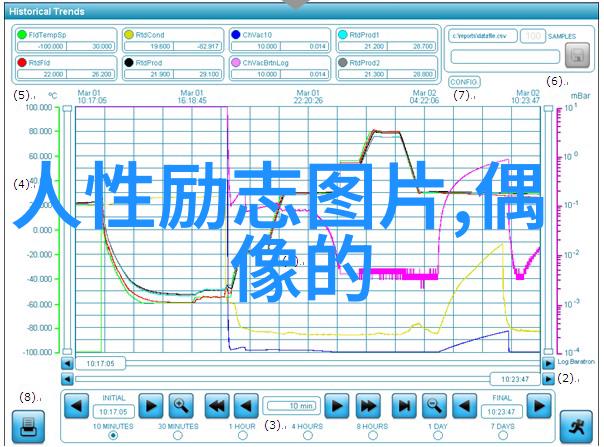Click the fast forward double-arrow button

[x=368, y=406]
